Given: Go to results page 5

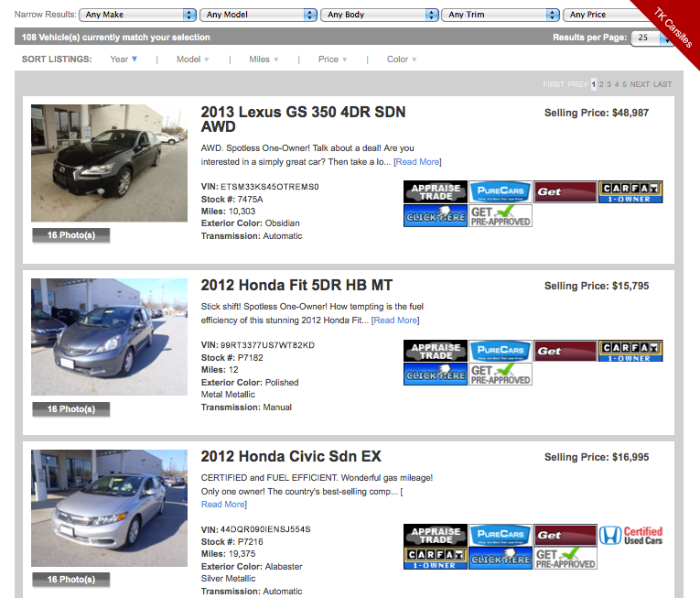Looking at the screenshot, I should [x=625, y=84].
